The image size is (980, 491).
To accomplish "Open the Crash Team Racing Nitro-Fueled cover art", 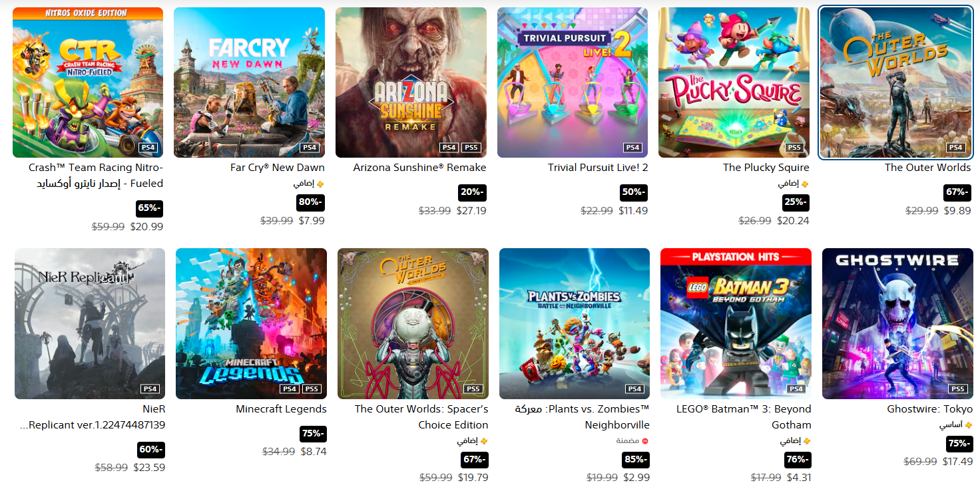I will 88,82.
